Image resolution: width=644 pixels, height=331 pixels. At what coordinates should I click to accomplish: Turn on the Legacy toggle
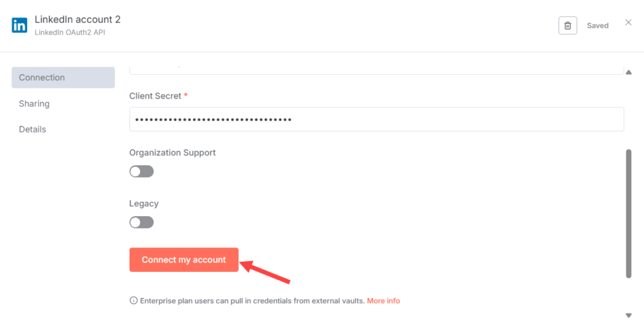coord(142,222)
